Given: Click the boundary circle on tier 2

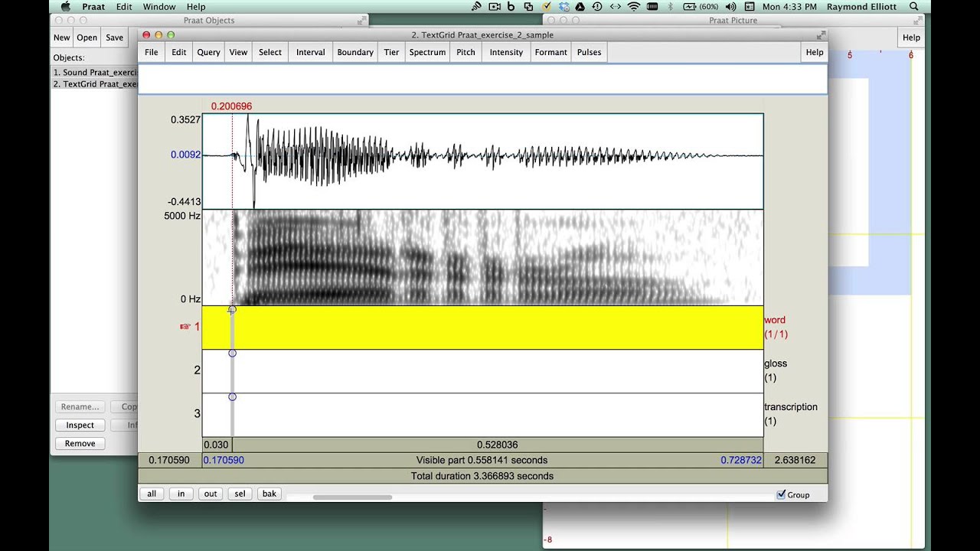Looking at the screenshot, I should 232,353.
